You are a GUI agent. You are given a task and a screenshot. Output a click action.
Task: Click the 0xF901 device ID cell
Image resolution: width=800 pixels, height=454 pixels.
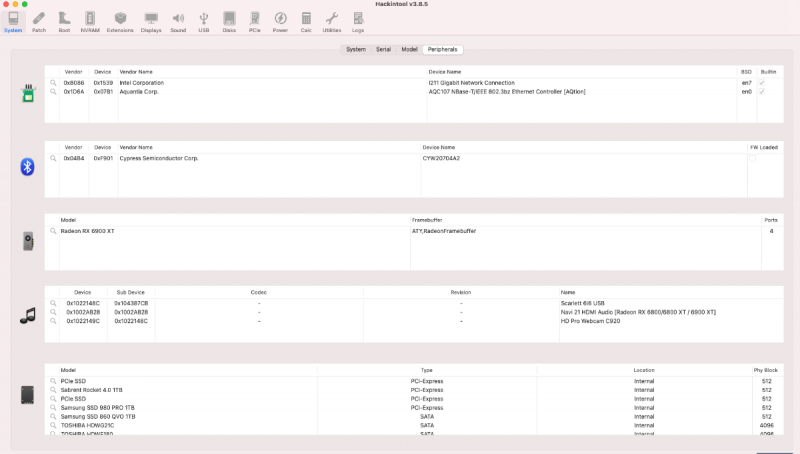click(x=103, y=158)
